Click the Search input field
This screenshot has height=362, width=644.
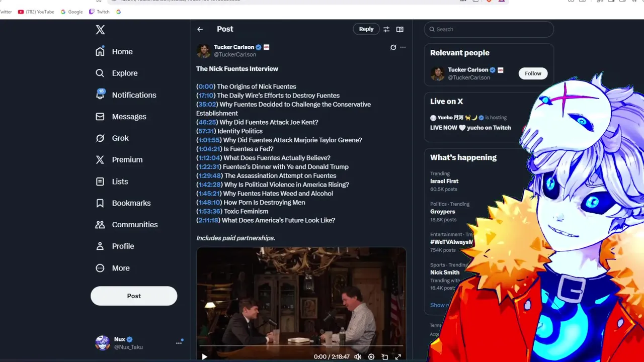point(489,29)
